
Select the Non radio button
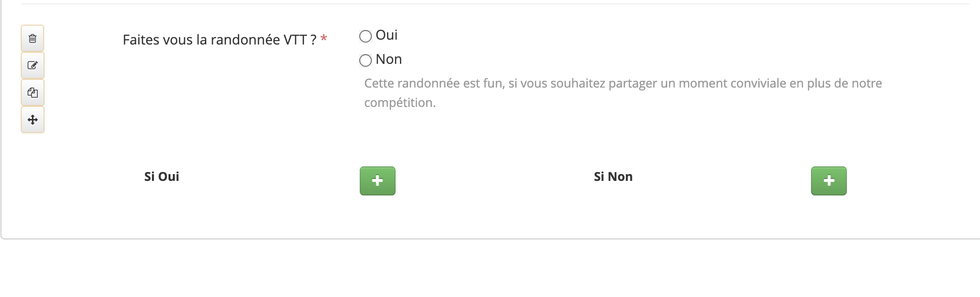coord(366,60)
